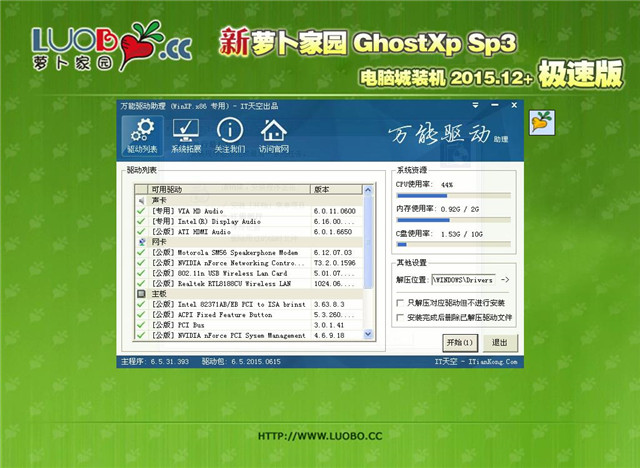Uncheck the PCI Bus driver
Screen dimensions: 640x468
(x=141, y=325)
